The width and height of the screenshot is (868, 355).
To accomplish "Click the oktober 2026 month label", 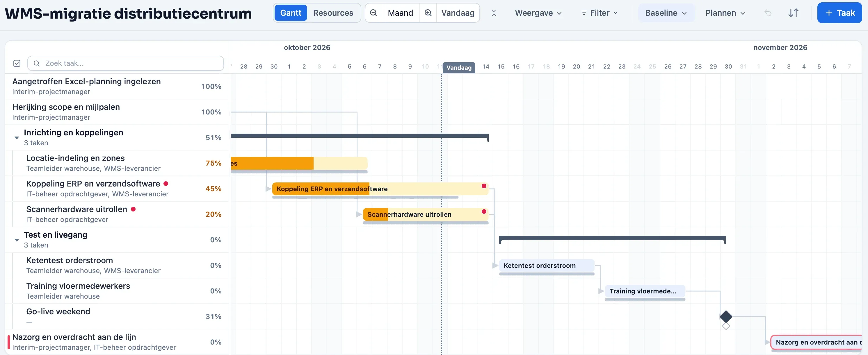I will click(x=307, y=47).
